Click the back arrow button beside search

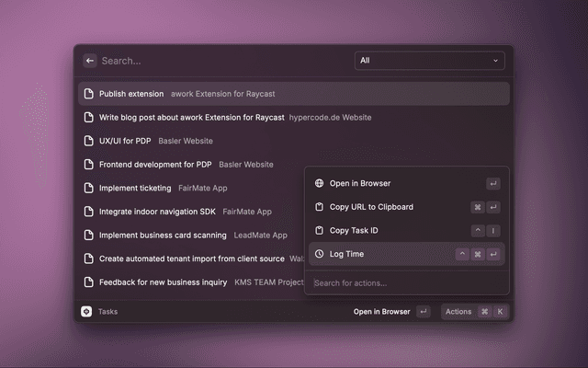(90, 61)
